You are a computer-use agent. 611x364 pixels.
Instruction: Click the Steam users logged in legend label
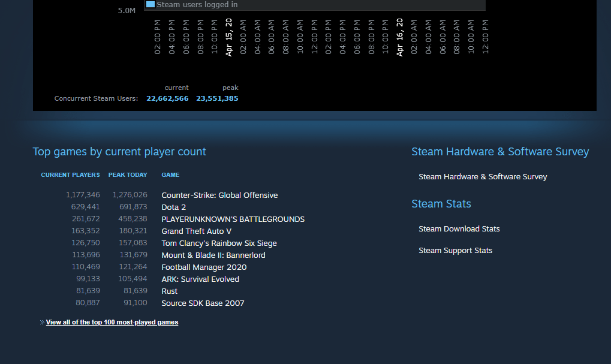pyautogui.click(x=197, y=5)
